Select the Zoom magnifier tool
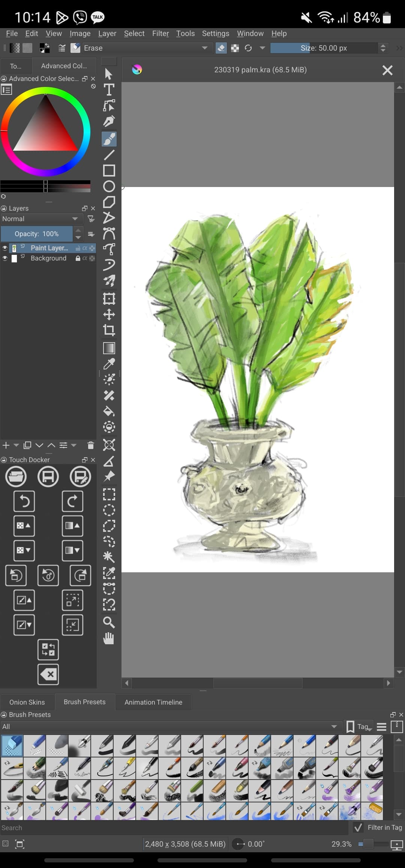 [x=109, y=623]
